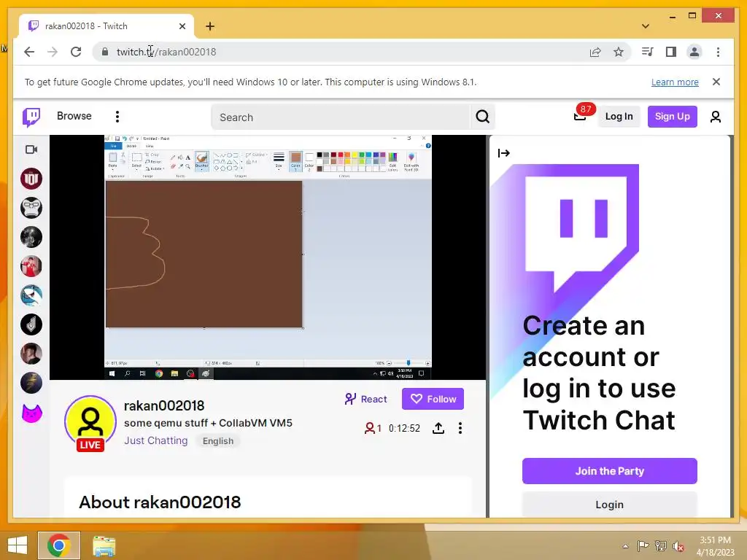Open the first red channel avatar in sidebar
Image resolution: width=747 pixels, height=560 pixels.
(31, 179)
